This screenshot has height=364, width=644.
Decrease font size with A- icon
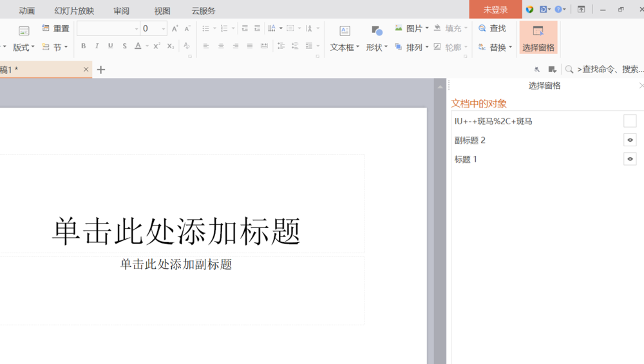[x=187, y=28]
